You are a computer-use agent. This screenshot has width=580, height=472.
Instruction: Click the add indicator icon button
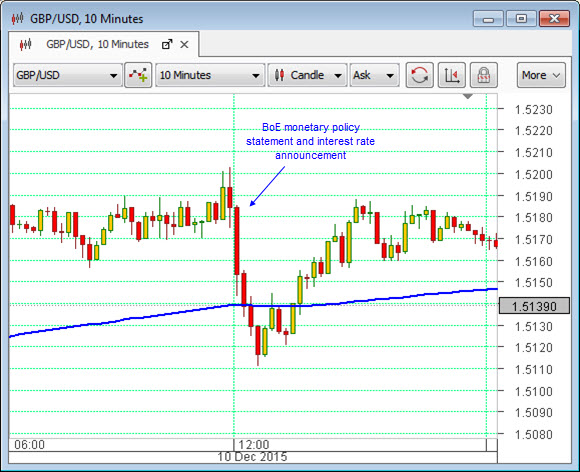138,75
